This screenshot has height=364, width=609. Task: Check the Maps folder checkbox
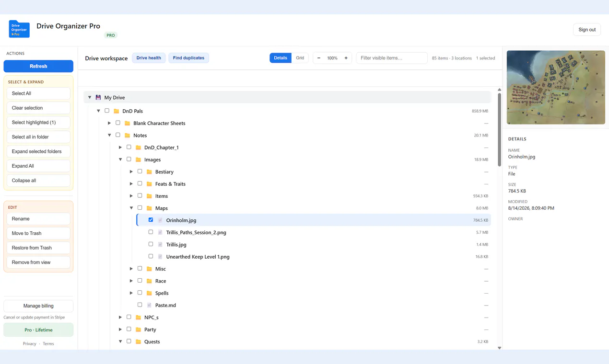(x=140, y=208)
